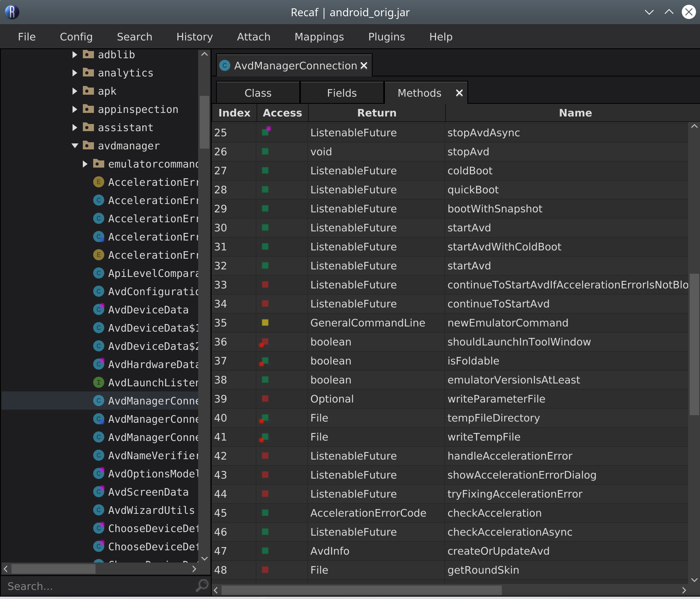Screen dimensions: 700x599
Task: Expand the appinspection package
Action: [75, 109]
